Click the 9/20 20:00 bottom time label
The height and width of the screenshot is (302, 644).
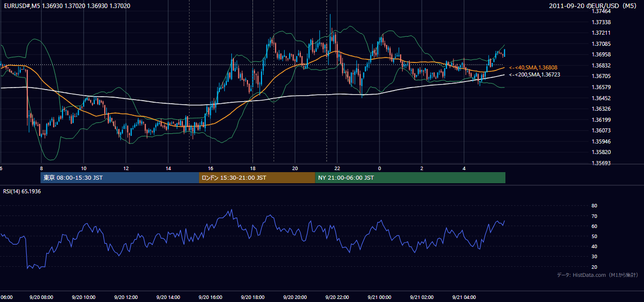point(295,297)
